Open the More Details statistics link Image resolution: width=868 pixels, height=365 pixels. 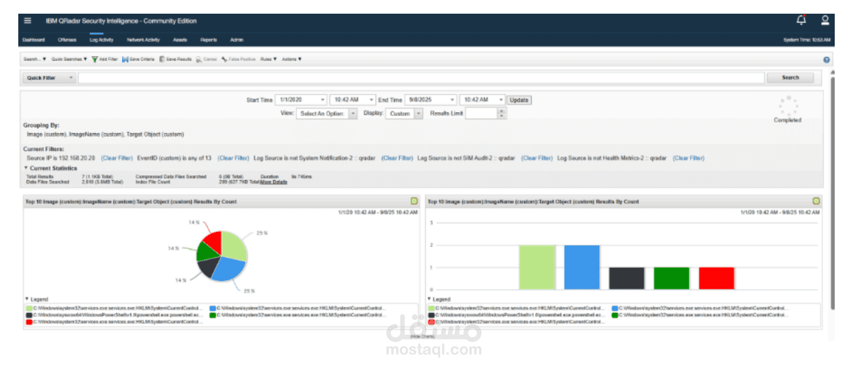click(273, 182)
